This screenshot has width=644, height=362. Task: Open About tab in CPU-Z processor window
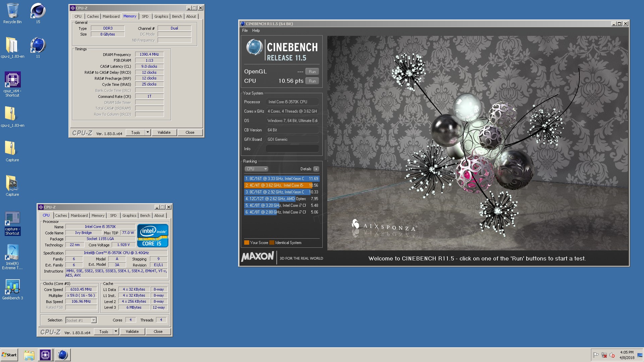(159, 216)
